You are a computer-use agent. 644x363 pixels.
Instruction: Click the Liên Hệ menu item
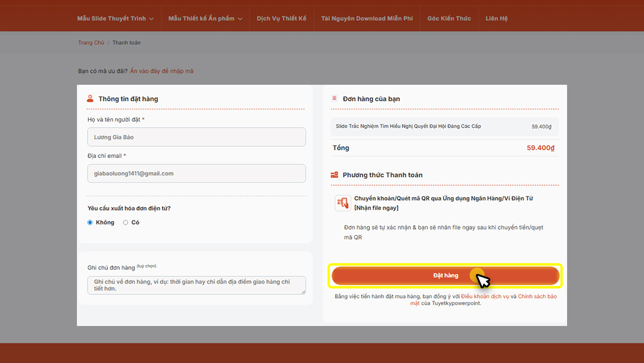tap(496, 17)
